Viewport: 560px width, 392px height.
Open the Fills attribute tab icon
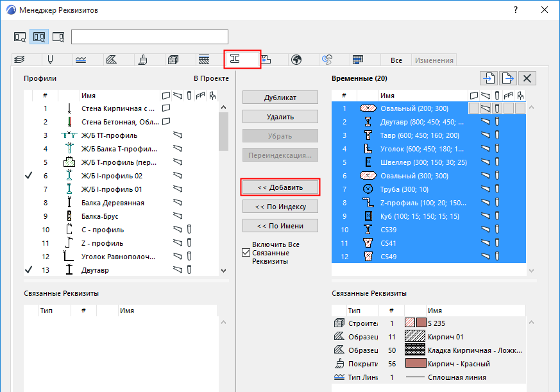[x=112, y=60]
